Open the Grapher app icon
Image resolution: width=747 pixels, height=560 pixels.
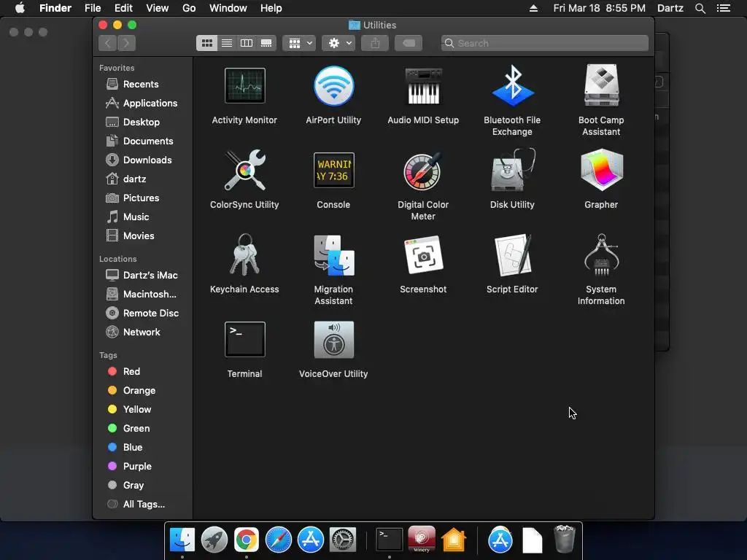tap(601, 170)
